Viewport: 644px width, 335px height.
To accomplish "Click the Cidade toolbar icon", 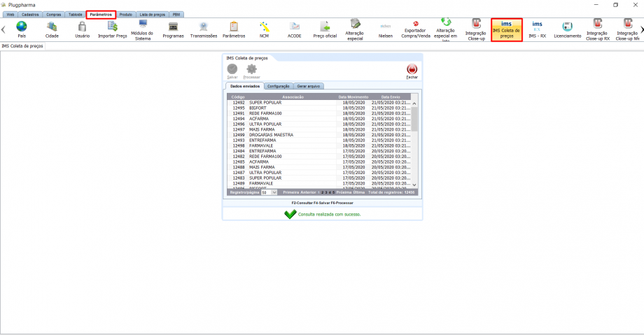I will pos(52,29).
